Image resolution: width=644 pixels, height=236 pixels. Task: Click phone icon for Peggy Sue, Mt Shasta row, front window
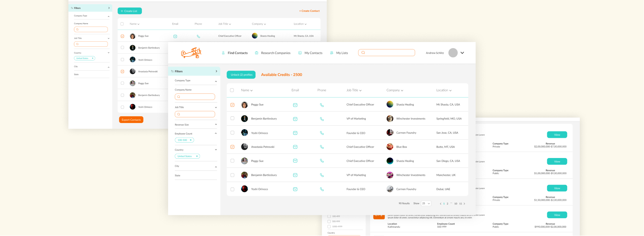322,105
